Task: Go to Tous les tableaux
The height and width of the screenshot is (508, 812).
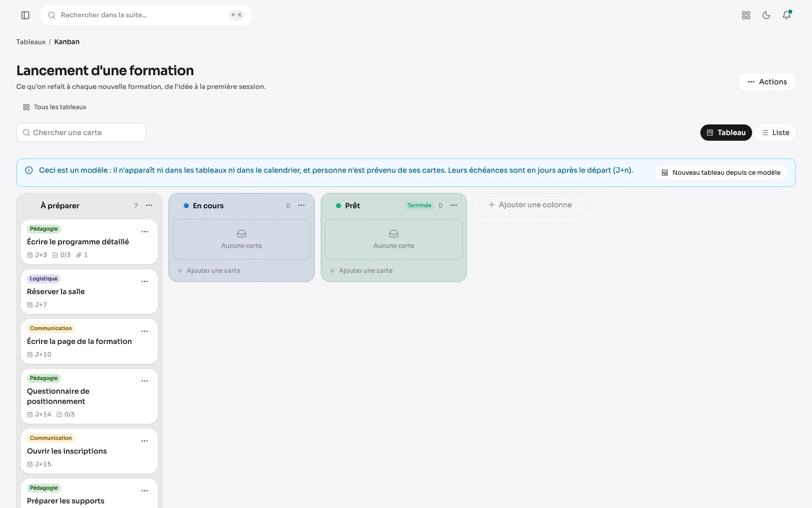Action: click(x=55, y=107)
